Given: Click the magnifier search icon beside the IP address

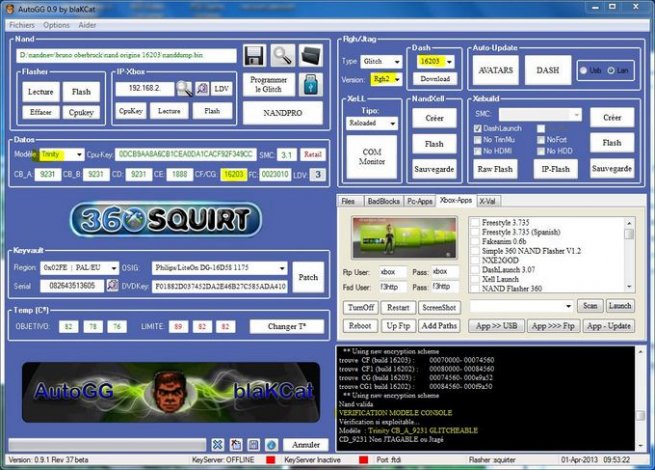Looking at the screenshot, I should click(x=185, y=88).
